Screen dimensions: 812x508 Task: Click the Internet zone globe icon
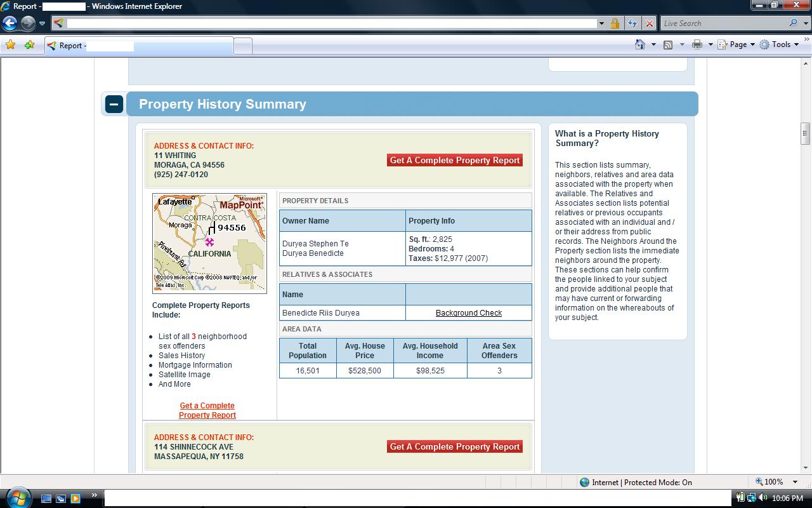[x=585, y=482]
